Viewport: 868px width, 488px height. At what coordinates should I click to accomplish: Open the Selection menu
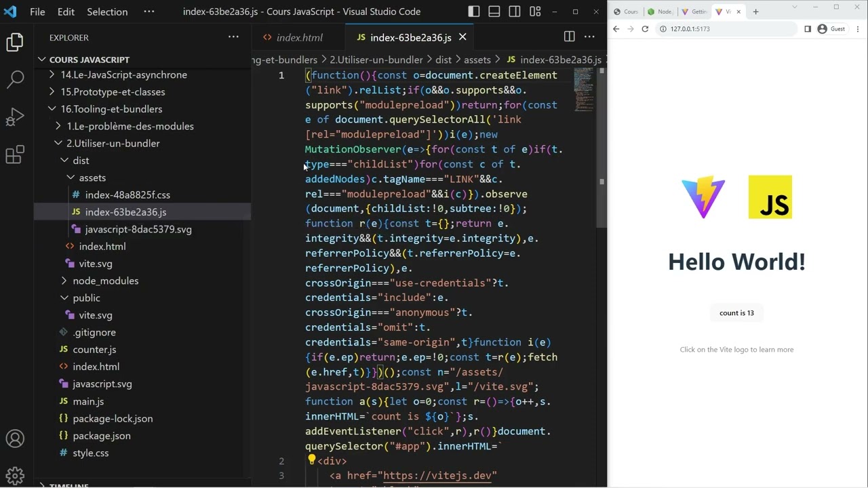point(107,12)
